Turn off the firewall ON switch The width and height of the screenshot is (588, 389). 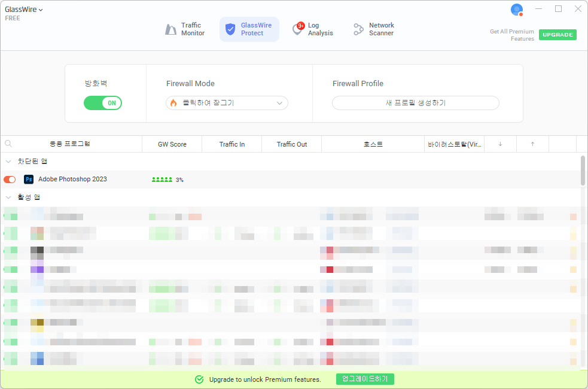(x=103, y=103)
